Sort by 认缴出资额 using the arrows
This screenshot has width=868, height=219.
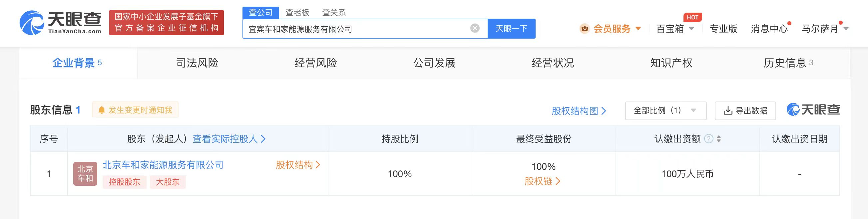pos(719,139)
